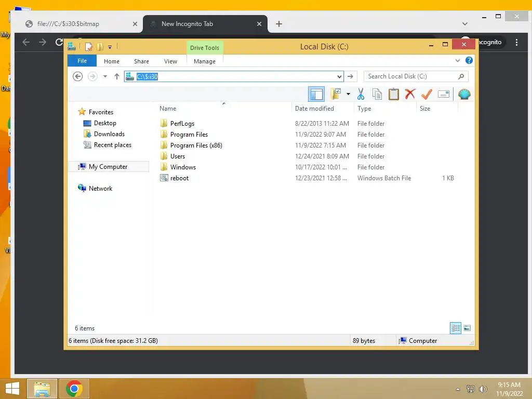This screenshot has width=532, height=399.
Task: Click the New folder quick access icon
Action: coord(100,46)
